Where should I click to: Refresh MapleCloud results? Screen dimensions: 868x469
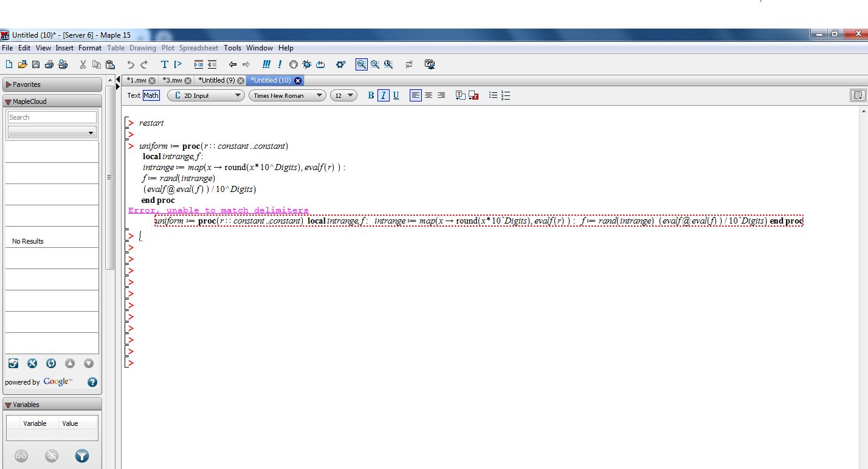coord(51,363)
